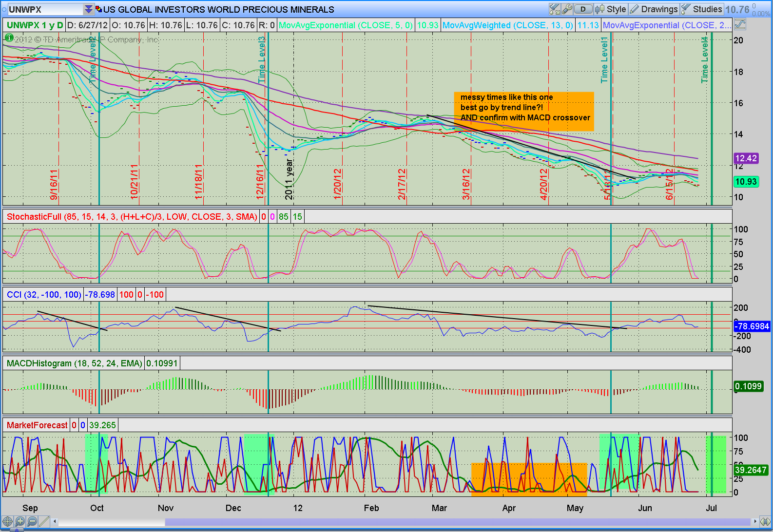Click the 9/16/11 red date marker label

[x=54, y=184]
